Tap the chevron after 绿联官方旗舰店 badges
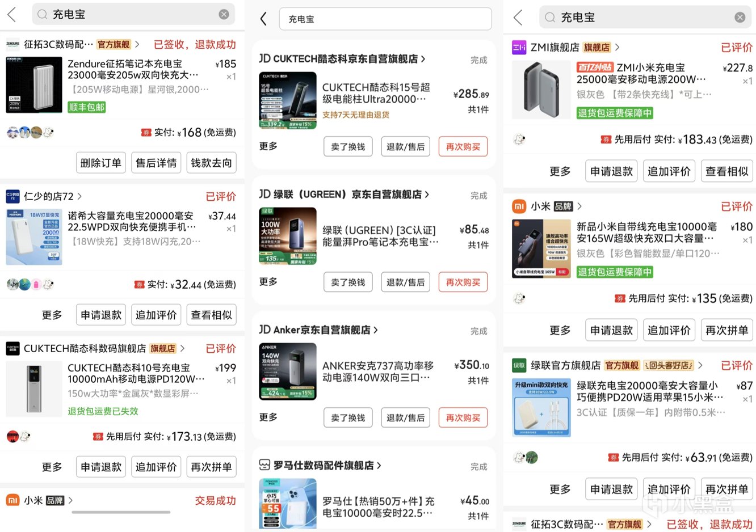 pyautogui.click(x=700, y=365)
